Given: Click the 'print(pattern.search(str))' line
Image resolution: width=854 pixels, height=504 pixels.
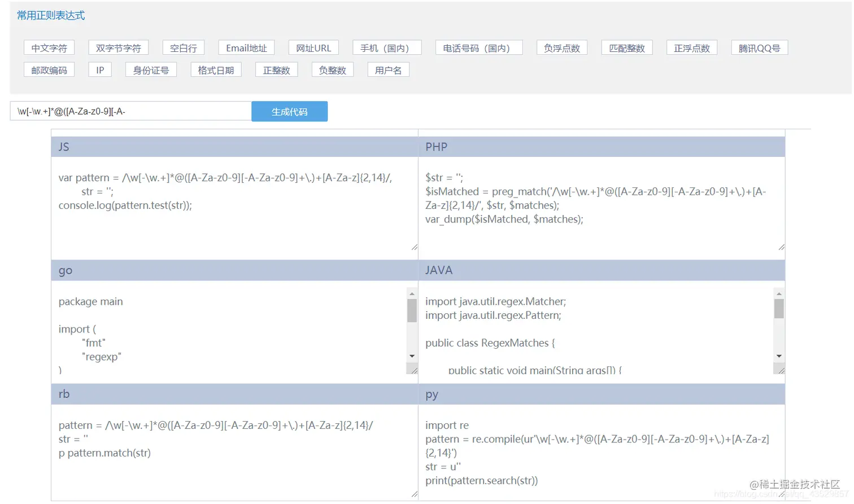Looking at the screenshot, I should pos(482,480).
